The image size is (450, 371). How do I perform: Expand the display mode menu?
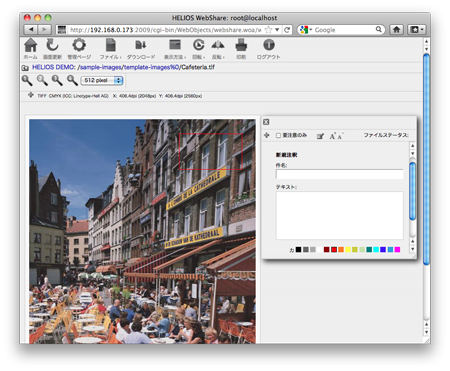point(175,48)
